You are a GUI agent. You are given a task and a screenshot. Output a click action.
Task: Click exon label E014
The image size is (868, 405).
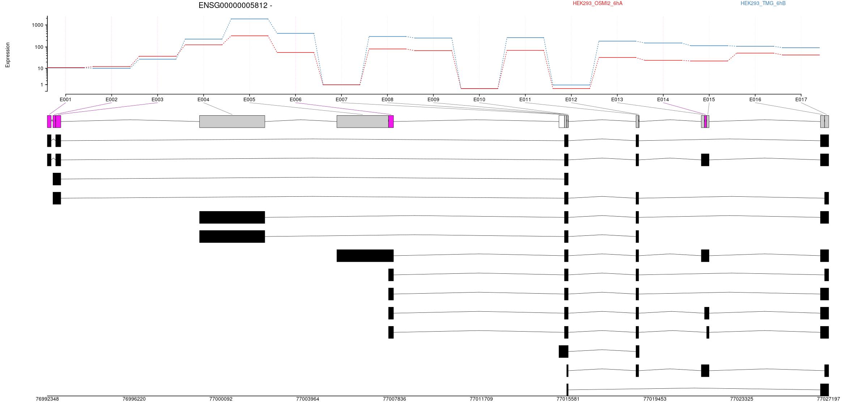663,99
